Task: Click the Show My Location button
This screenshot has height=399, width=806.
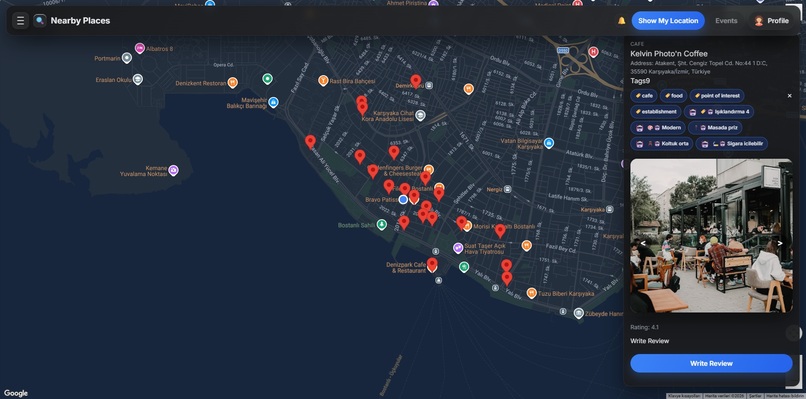Action: click(668, 21)
